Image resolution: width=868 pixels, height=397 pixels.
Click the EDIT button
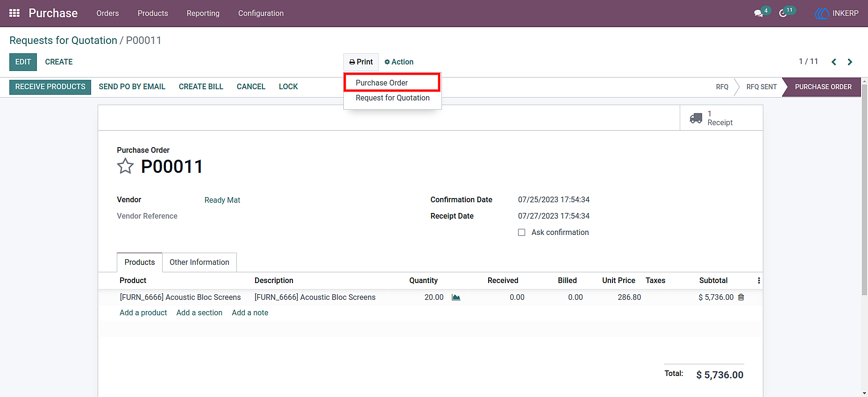[x=23, y=62]
